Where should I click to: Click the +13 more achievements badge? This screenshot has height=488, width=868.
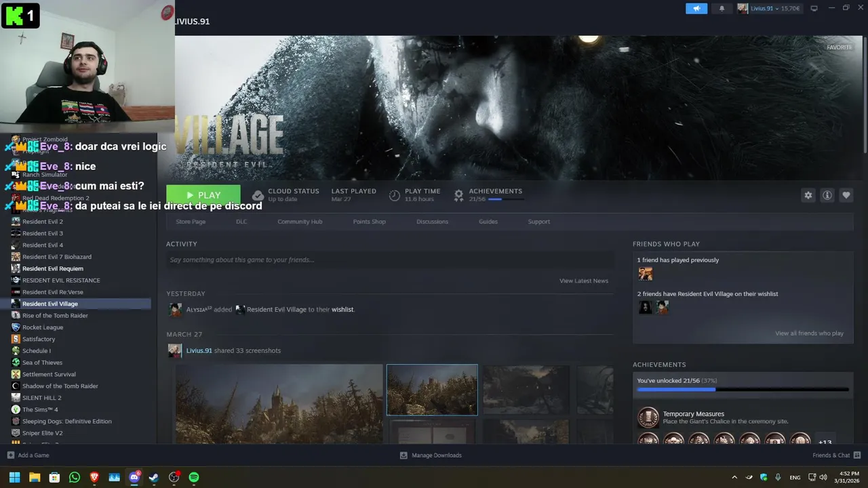coord(825,441)
